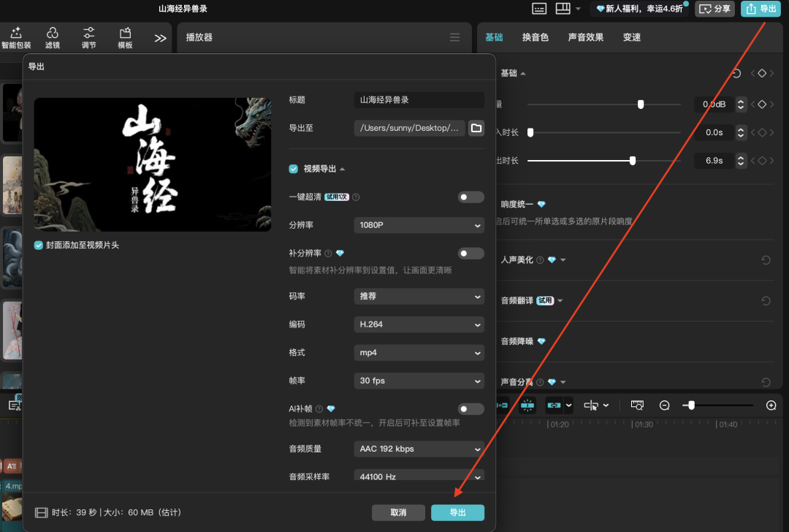Expand 音频翻译 options arrow
Image resolution: width=789 pixels, height=532 pixels.
tap(560, 301)
